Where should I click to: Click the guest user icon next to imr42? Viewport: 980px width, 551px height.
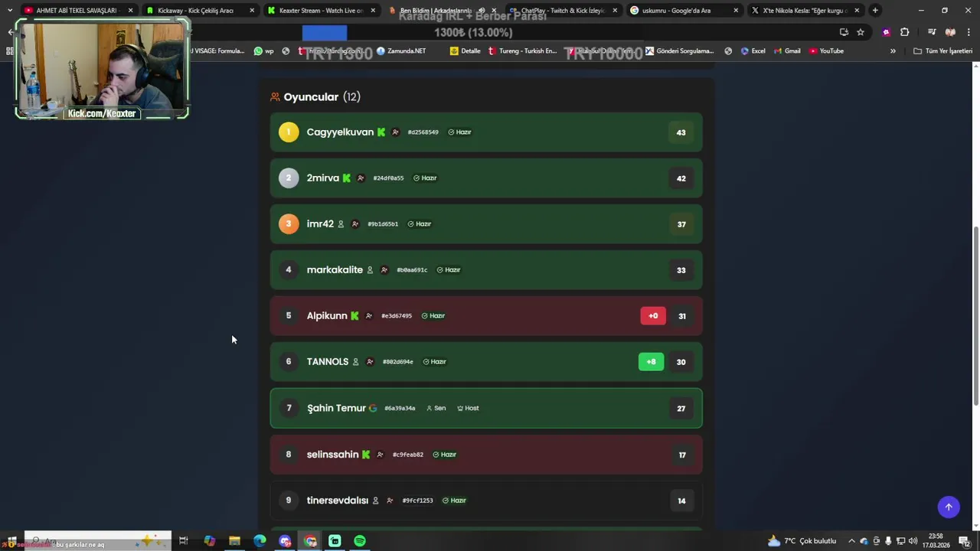(341, 224)
